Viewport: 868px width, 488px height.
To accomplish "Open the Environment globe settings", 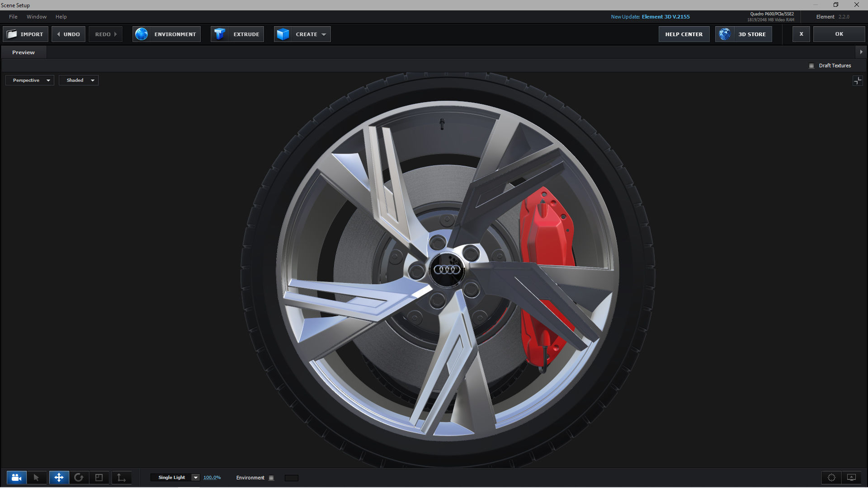I will pos(166,34).
